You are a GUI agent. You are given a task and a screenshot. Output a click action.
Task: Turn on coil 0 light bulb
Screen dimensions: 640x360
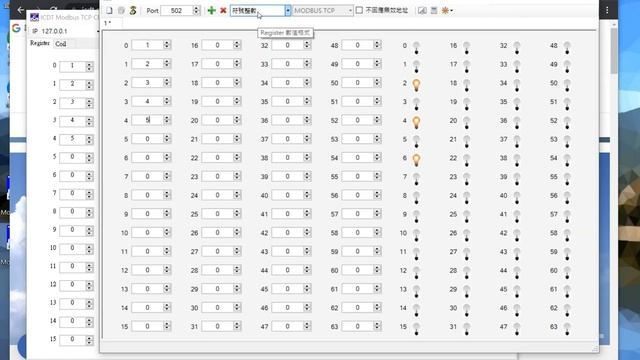click(x=416, y=47)
